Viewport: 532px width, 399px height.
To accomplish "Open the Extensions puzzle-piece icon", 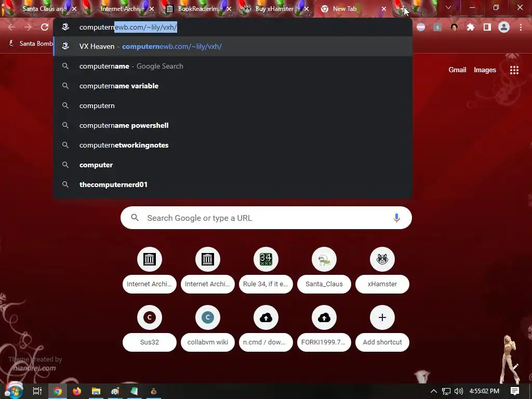I will click(470, 27).
